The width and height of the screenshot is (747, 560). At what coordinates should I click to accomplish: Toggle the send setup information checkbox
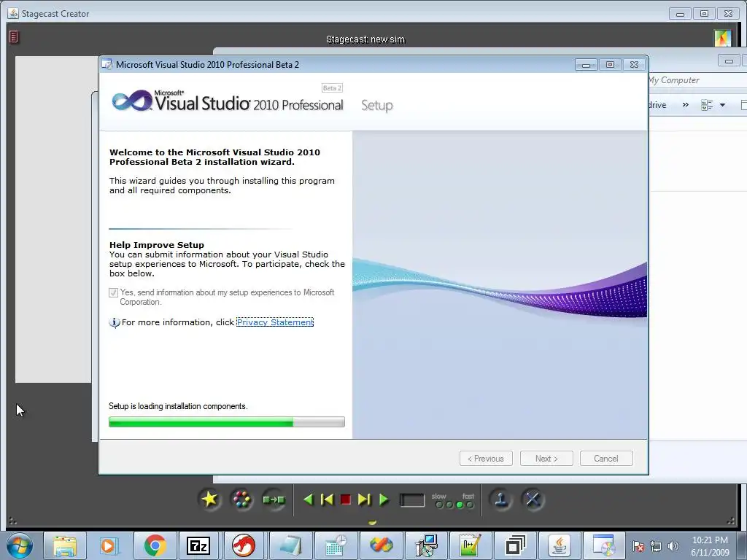pyautogui.click(x=113, y=292)
